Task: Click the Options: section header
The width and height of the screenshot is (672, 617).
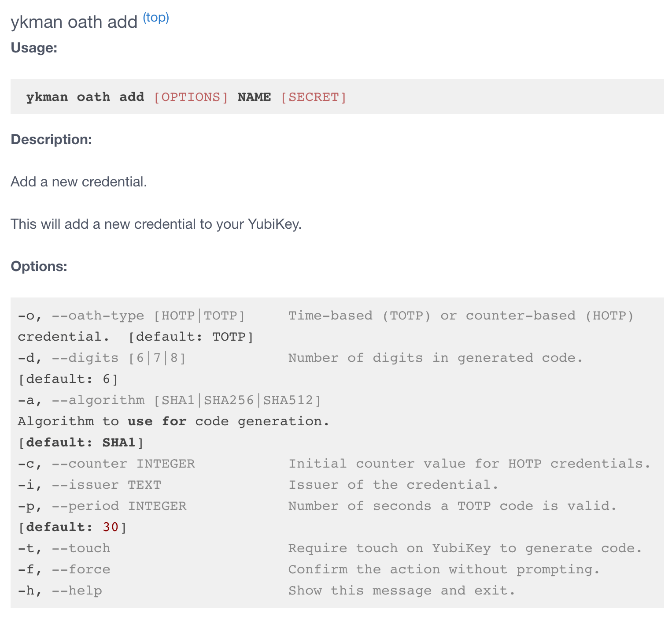Action: tap(39, 266)
